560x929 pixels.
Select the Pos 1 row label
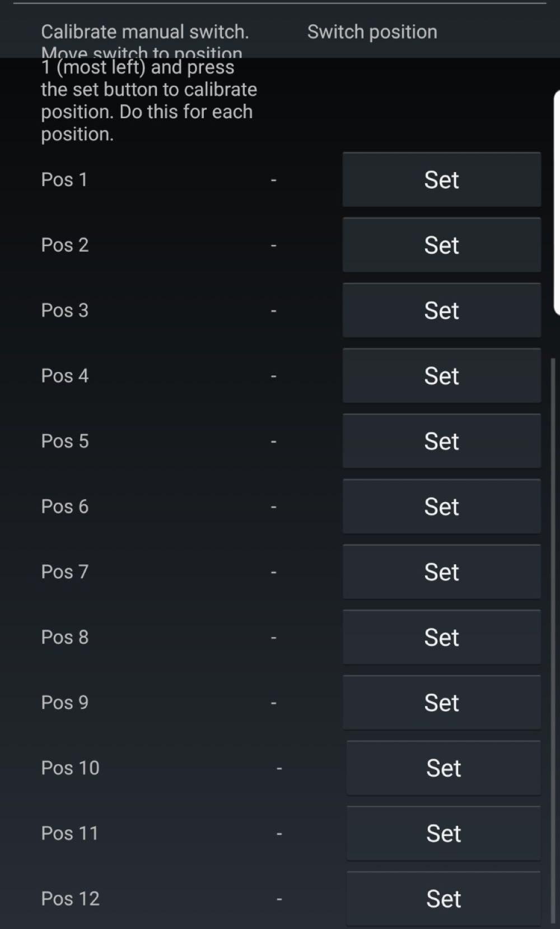click(64, 180)
